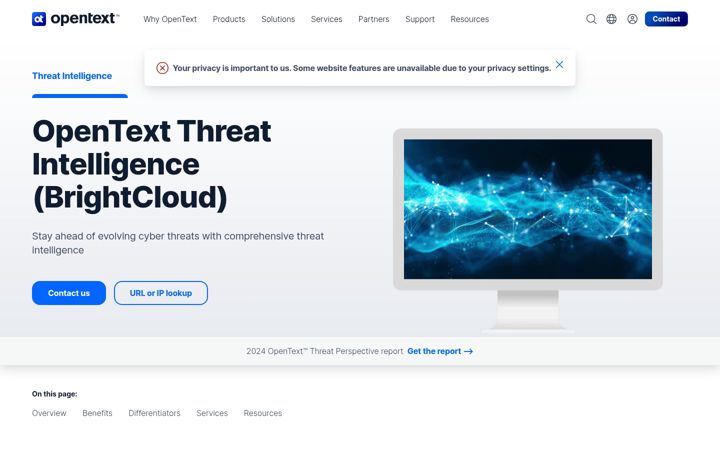Click the Contact button in header

click(x=666, y=19)
